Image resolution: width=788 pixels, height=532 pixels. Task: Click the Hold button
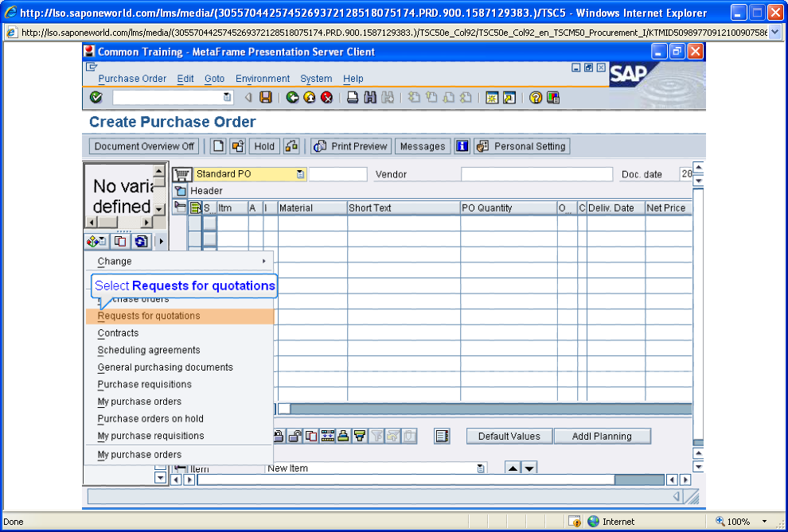pos(264,146)
